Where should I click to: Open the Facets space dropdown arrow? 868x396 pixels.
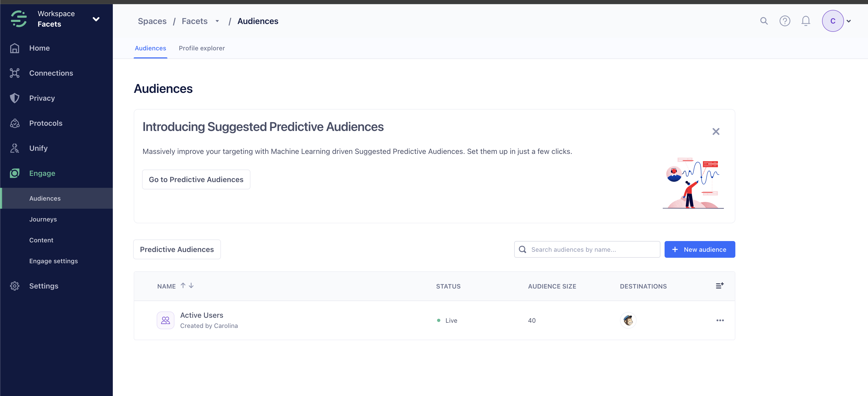pos(217,21)
